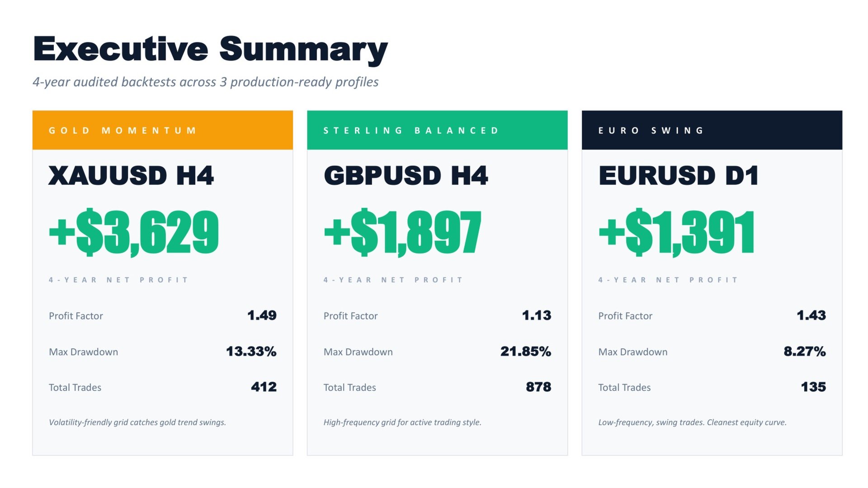Select the gold trend swings caption

(x=137, y=422)
